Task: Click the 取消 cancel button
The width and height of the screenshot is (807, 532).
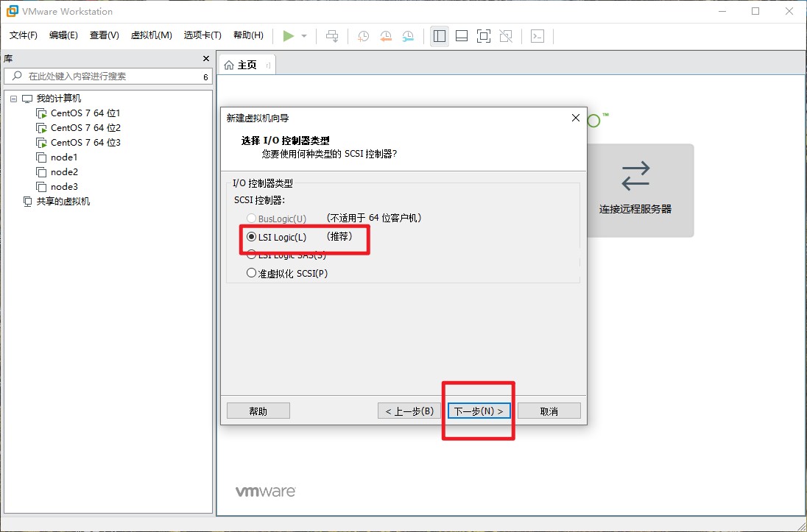Action: pyautogui.click(x=549, y=411)
